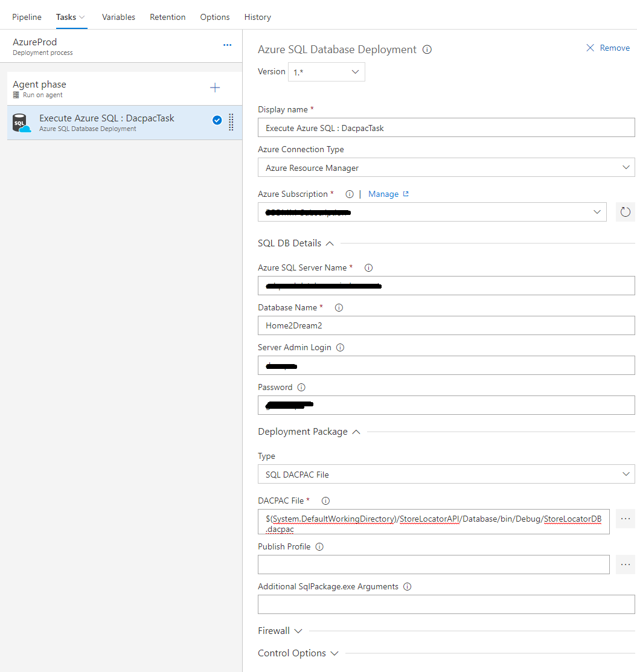This screenshot has height=672, width=637.
Task: Click the SQL database icon on the DacpacTask
Action: [22, 123]
